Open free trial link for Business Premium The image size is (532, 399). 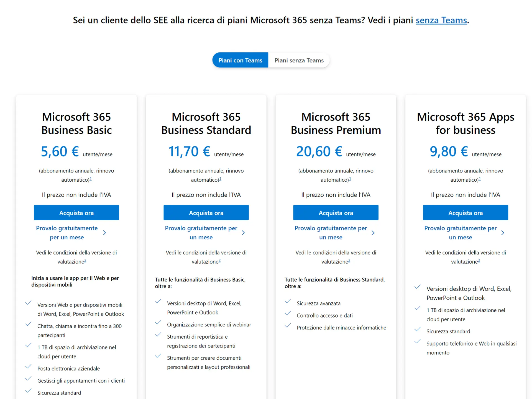pyautogui.click(x=331, y=233)
